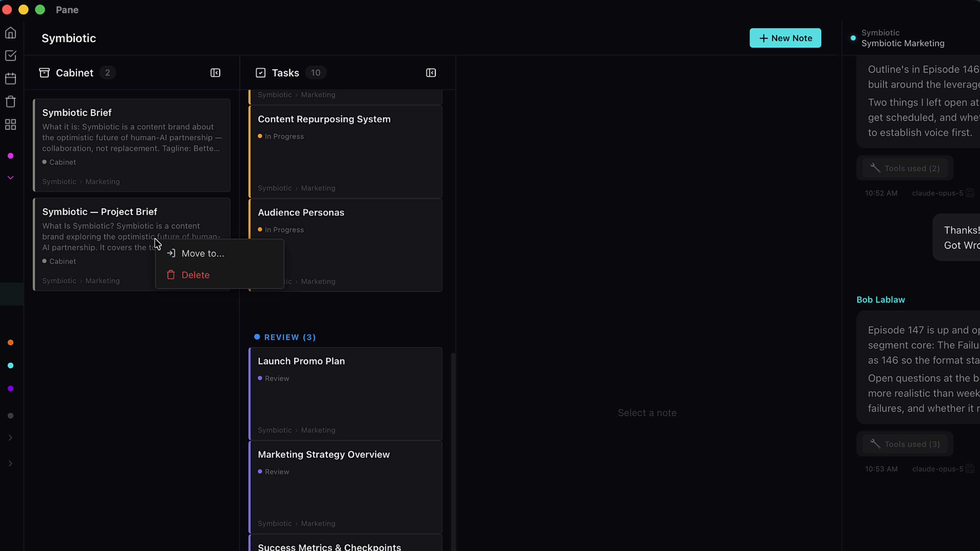This screenshot has width=980, height=551.
Task: Create a New Note
Action: tap(785, 38)
